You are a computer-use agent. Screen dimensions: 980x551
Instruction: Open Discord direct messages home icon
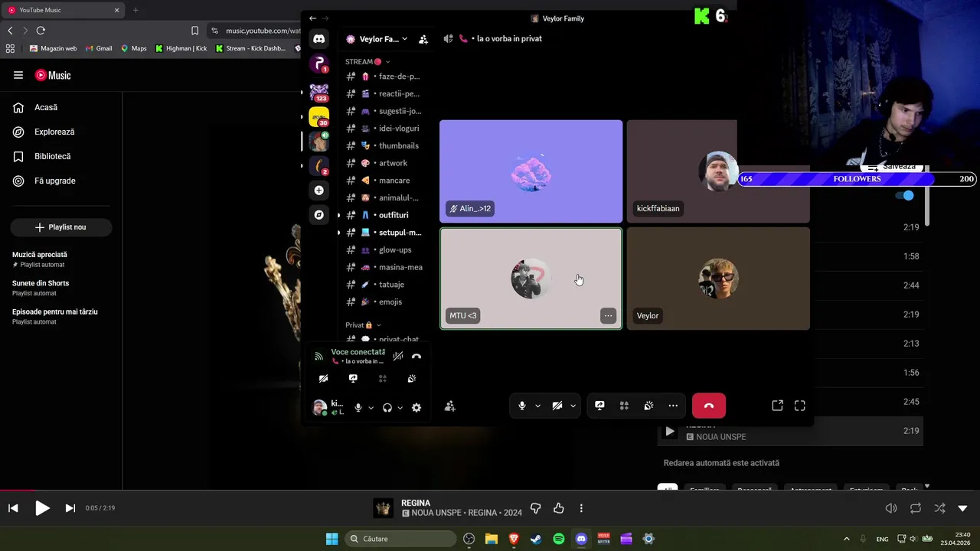[x=319, y=39]
